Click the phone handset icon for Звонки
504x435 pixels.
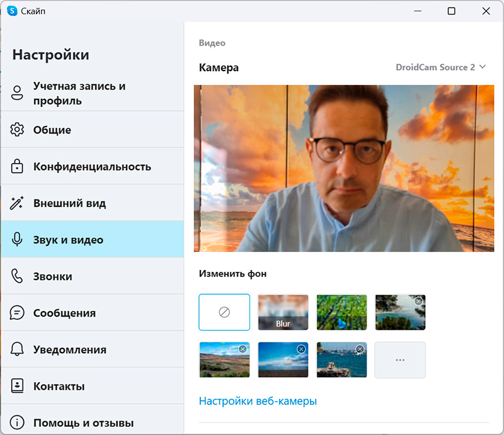(17, 276)
